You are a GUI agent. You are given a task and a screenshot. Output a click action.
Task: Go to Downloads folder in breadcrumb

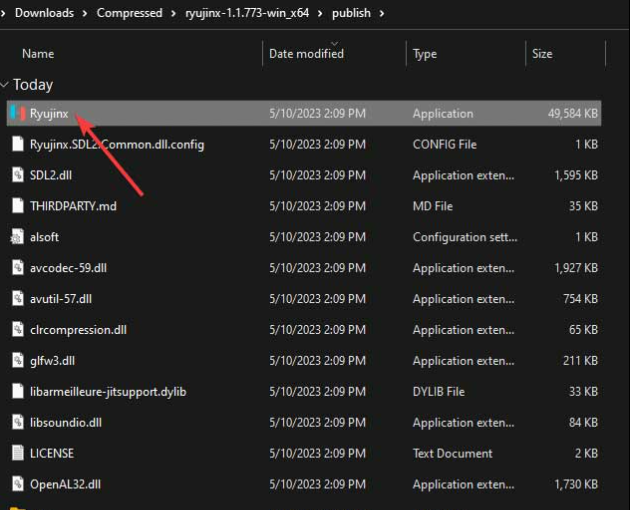click(44, 13)
